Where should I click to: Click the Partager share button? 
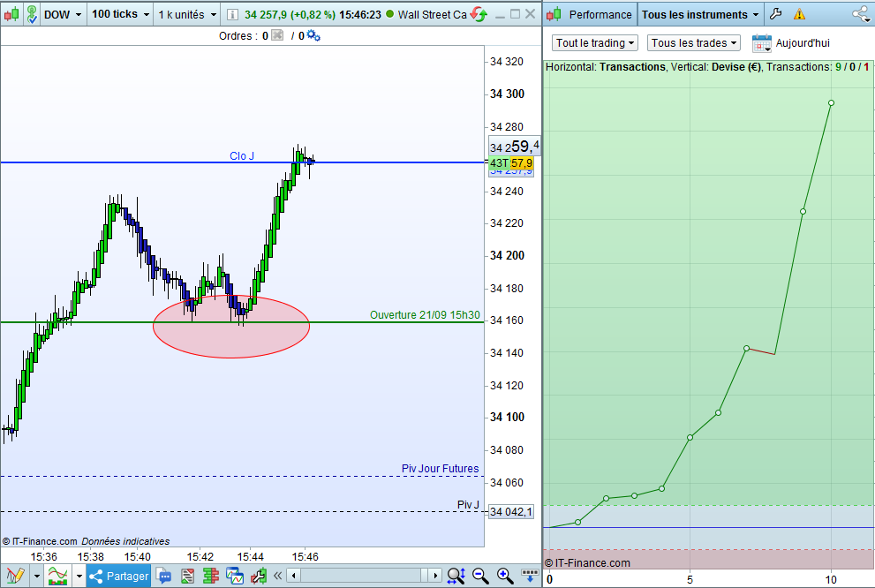point(118,576)
